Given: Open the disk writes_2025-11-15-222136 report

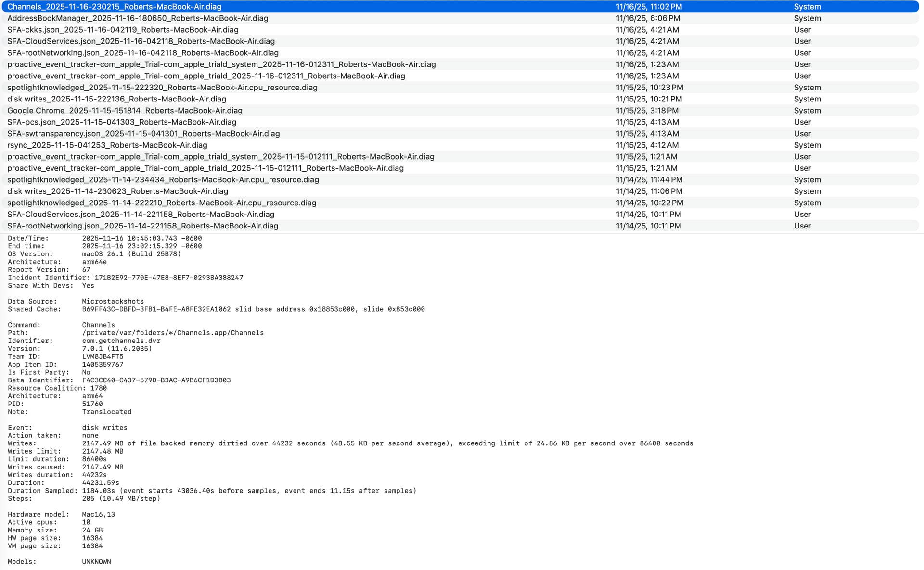Looking at the screenshot, I should 116,99.
